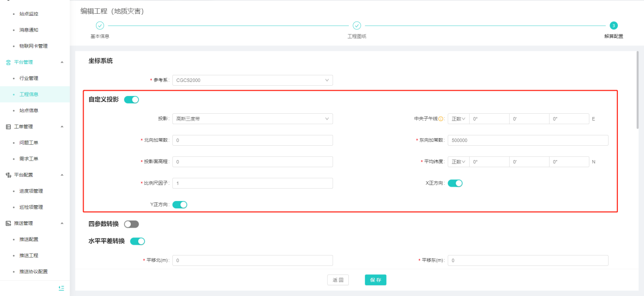Click the 平台管理 sidebar section icon
The width and height of the screenshot is (644, 296).
point(8,62)
